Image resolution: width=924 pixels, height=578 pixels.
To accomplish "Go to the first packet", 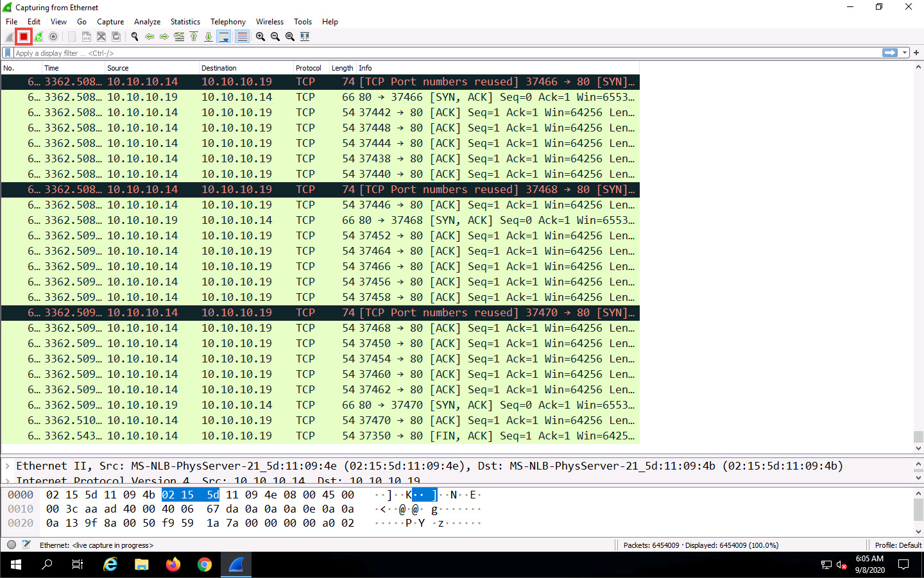I will pyautogui.click(x=194, y=37).
